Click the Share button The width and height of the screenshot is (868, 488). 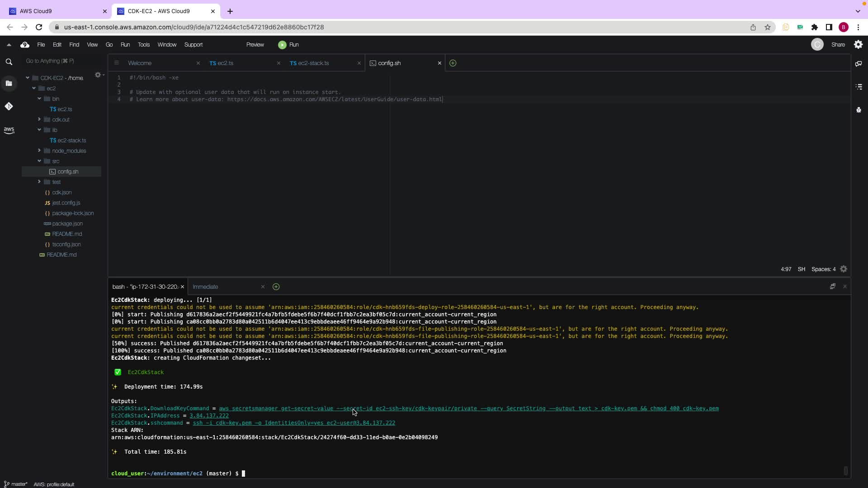pos(838,45)
